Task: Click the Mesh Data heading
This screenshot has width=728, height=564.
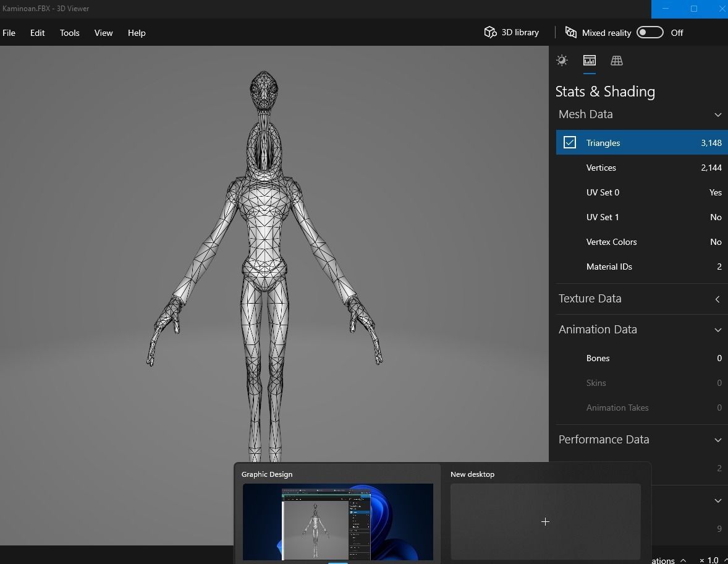Action: [x=585, y=114]
